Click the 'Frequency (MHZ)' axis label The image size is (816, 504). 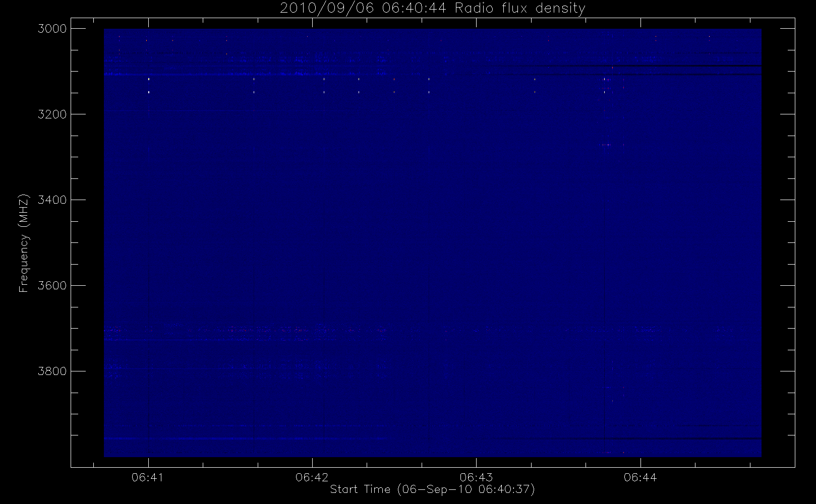coord(24,243)
